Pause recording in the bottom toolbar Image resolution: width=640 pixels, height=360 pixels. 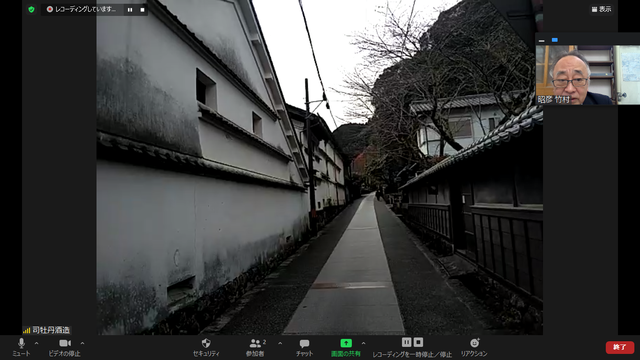click(x=407, y=342)
